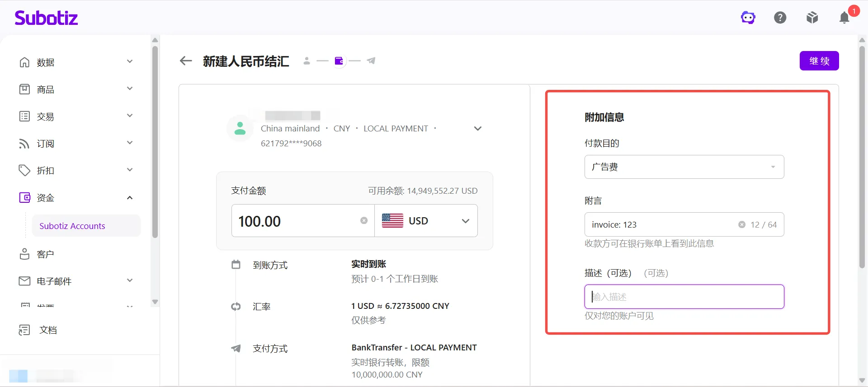Image resolution: width=868 pixels, height=387 pixels.
Task: Open the chat assistant robot icon
Action: [x=748, y=18]
